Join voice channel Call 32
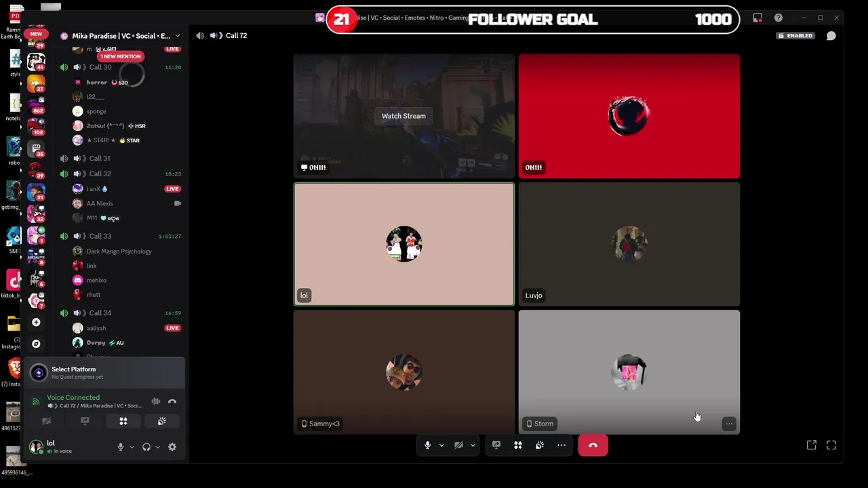Viewport: 868px width, 488px height. [100, 174]
